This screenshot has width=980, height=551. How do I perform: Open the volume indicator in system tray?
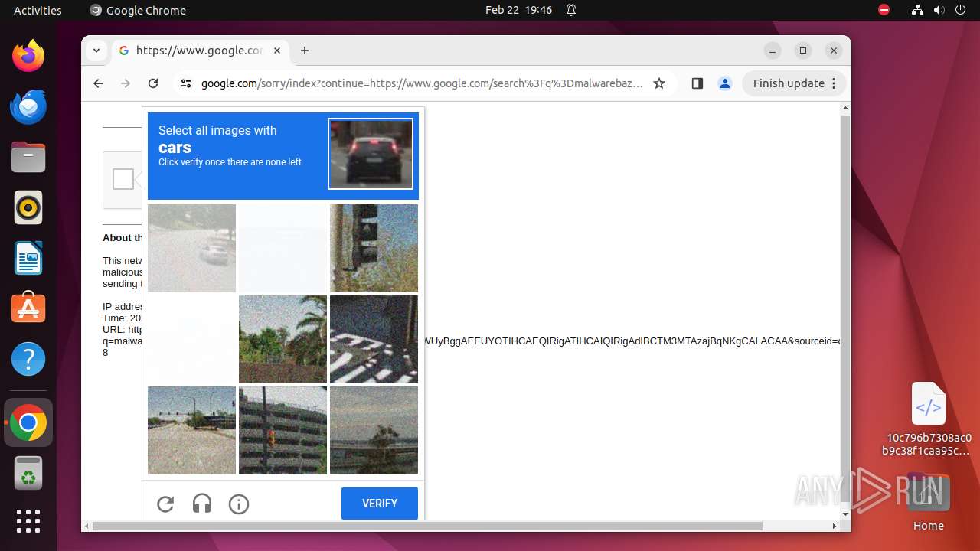939,10
